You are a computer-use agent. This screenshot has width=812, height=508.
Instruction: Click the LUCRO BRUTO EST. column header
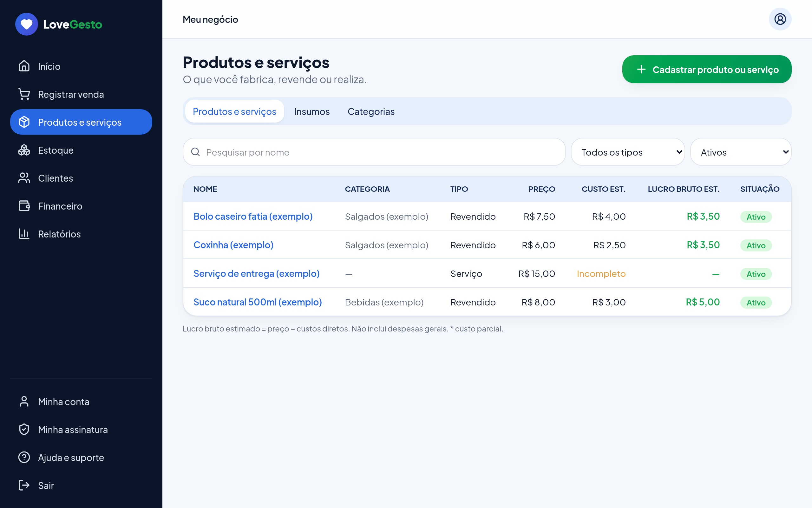click(x=684, y=189)
